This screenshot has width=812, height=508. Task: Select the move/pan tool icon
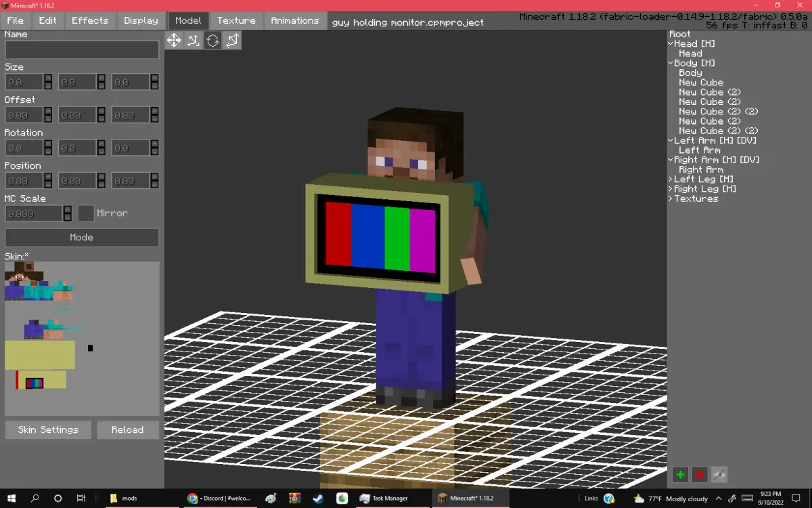174,41
